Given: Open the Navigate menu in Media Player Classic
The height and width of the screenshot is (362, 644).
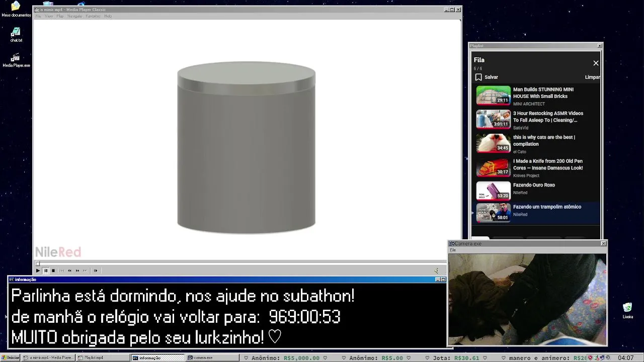Looking at the screenshot, I should pos(74,16).
